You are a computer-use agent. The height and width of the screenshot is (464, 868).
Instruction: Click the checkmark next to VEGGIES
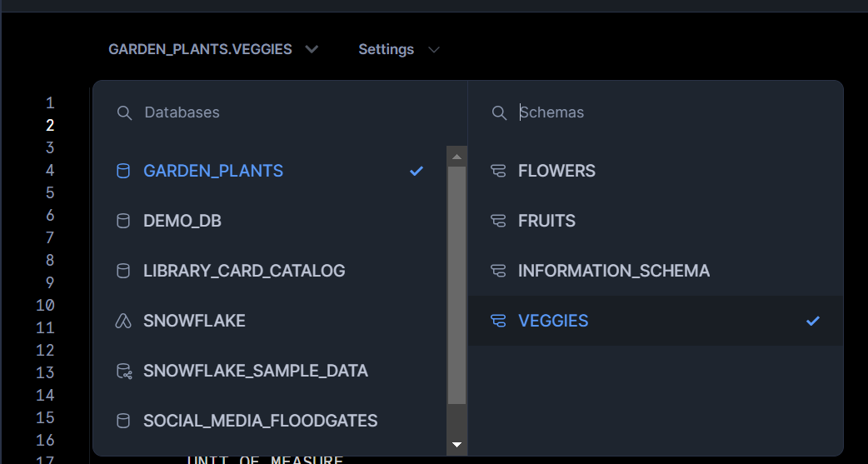coord(813,321)
